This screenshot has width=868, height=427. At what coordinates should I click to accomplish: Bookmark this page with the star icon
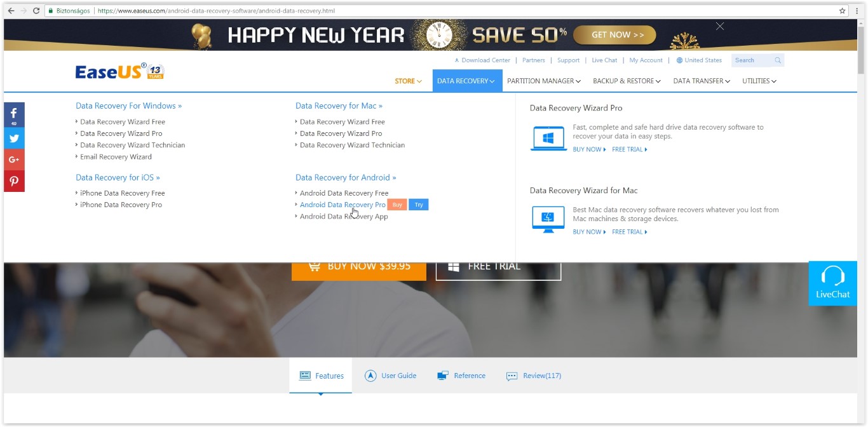[x=843, y=11]
